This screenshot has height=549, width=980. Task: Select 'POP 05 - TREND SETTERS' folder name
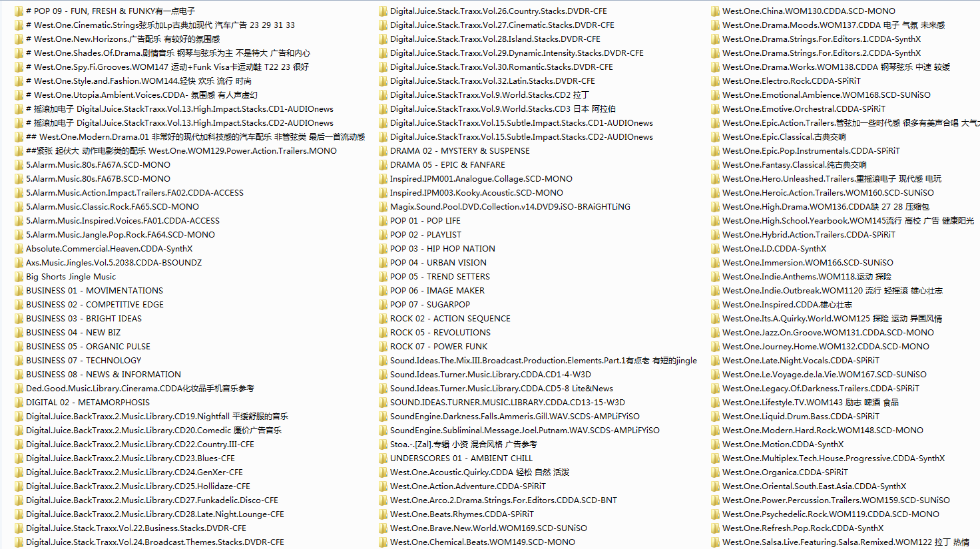440,277
